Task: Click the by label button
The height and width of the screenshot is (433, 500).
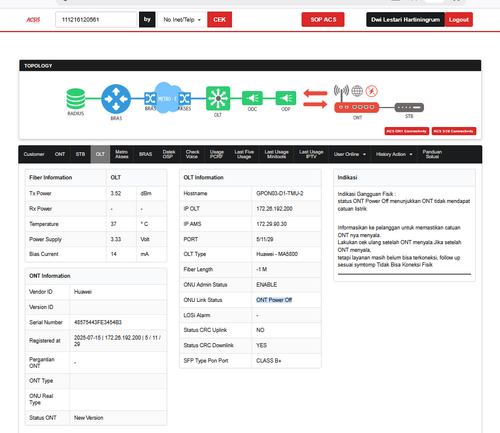Action: 147,20
